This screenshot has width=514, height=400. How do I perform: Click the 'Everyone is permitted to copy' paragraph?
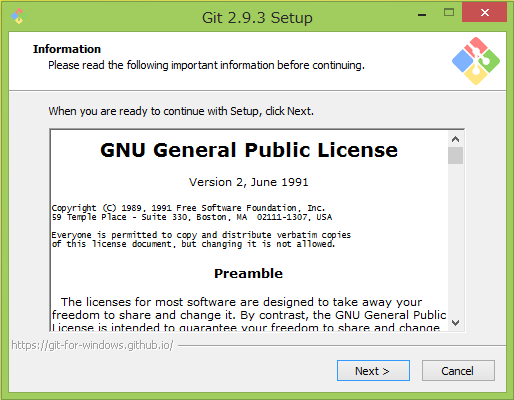[201, 239]
